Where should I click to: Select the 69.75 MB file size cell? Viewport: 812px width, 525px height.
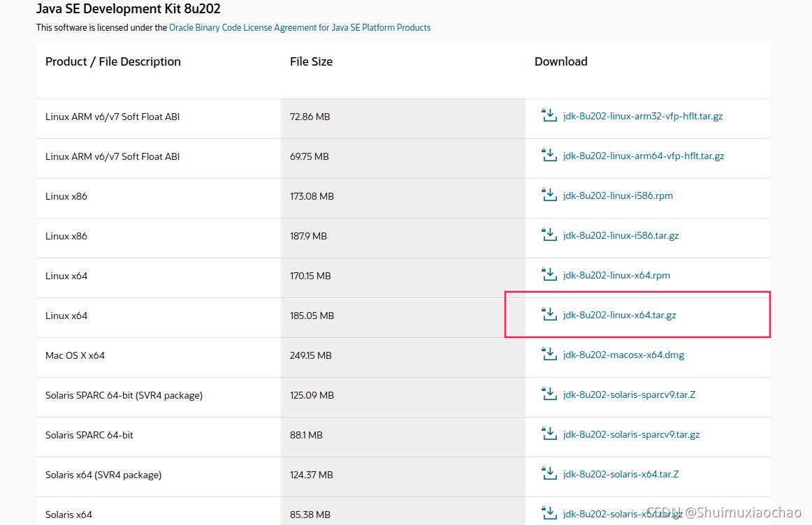click(x=403, y=158)
